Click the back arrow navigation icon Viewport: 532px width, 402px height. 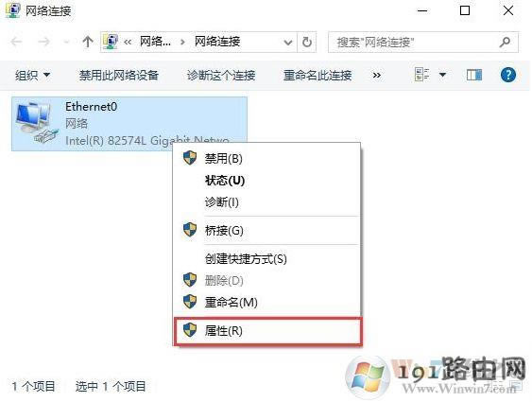16,42
